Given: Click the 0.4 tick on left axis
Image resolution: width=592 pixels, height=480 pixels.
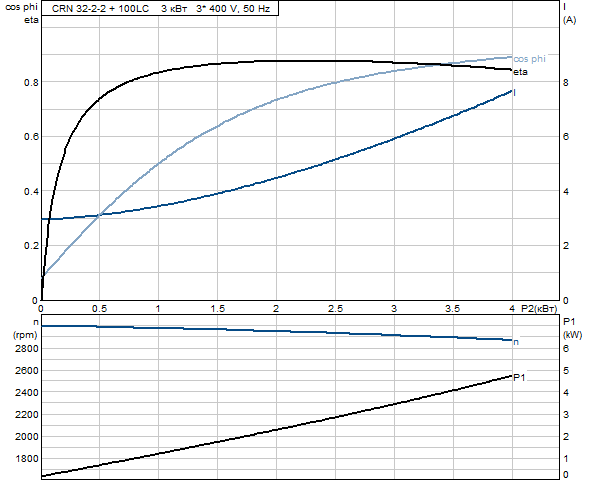Looking at the screenshot, I should [31, 191].
